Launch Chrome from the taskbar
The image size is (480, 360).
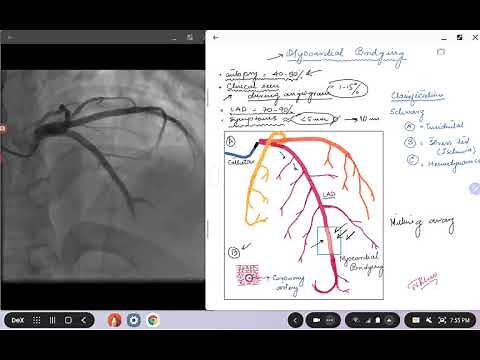(153, 320)
